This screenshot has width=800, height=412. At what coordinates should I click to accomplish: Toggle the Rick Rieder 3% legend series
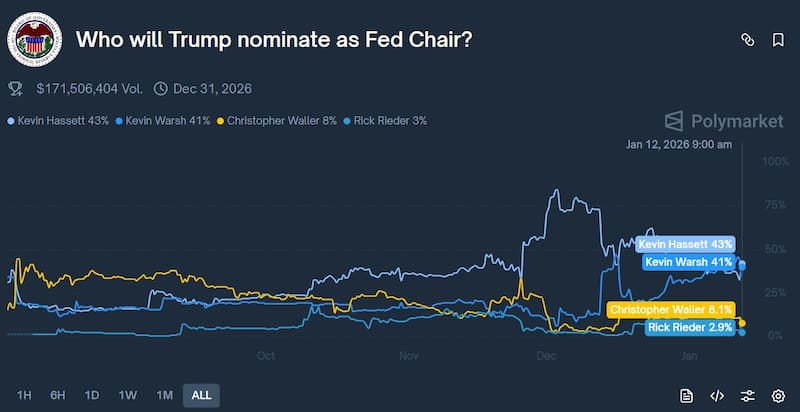point(389,121)
